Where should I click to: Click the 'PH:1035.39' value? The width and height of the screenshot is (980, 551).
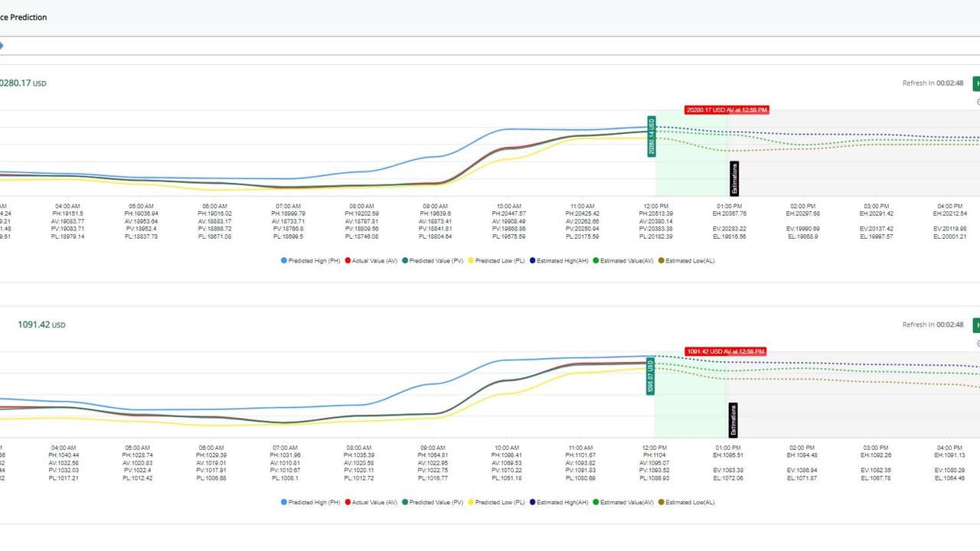tap(358, 456)
